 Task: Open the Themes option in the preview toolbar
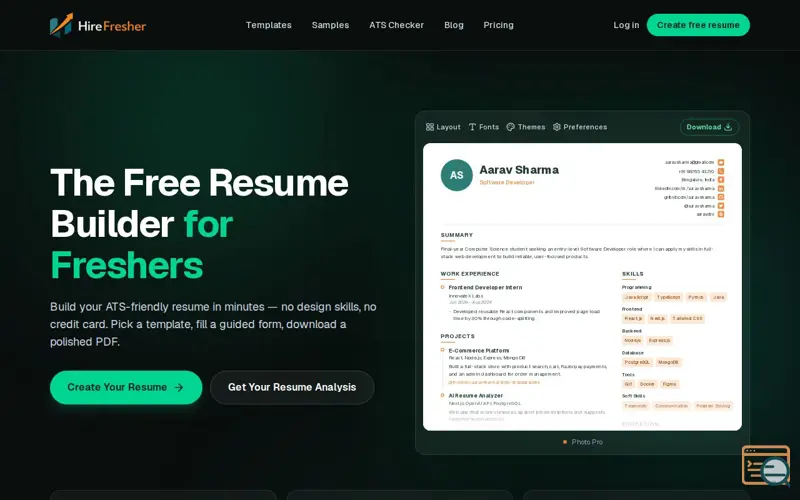click(526, 127)
